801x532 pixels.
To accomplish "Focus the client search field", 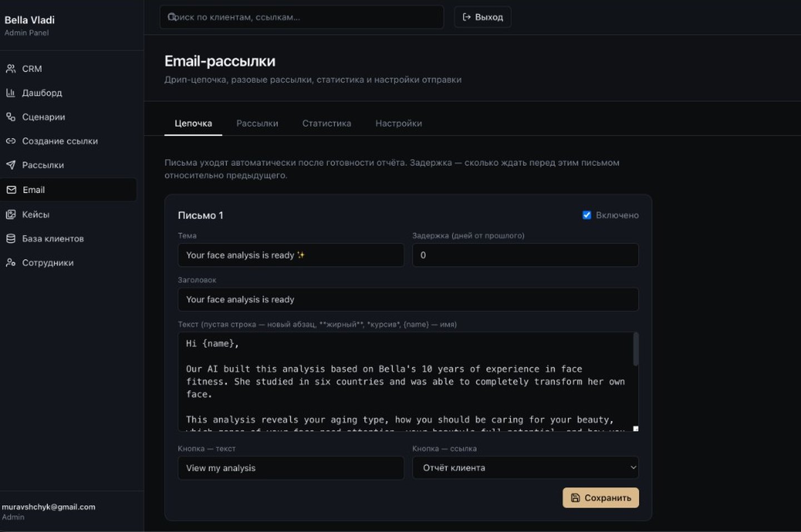I will (x=302, y=17).
